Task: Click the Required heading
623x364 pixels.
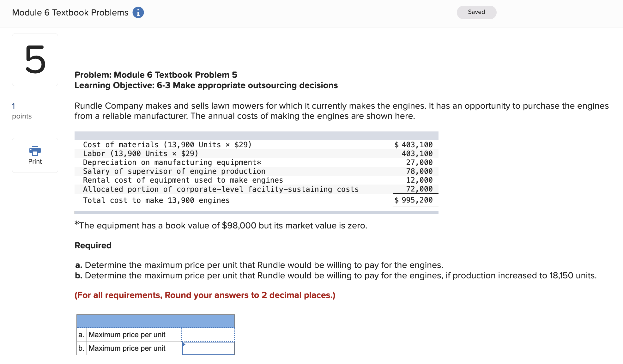Action: point(93,246)
